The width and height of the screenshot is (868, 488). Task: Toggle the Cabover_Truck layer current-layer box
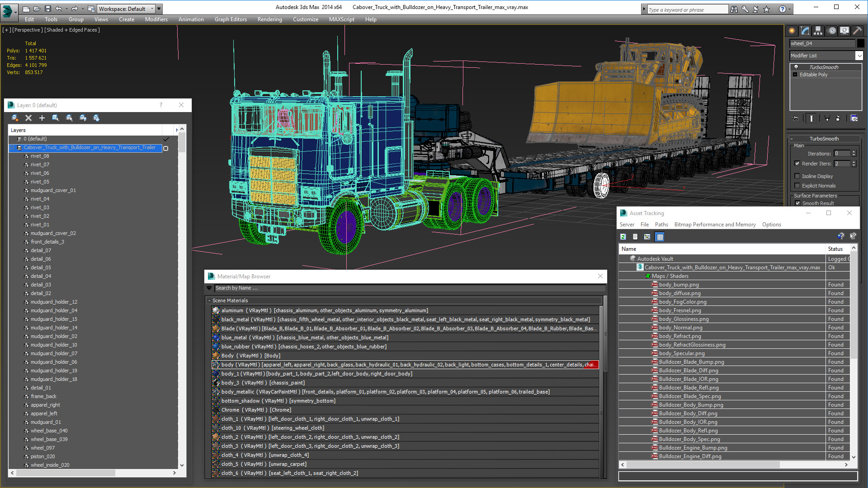point(165,148)
